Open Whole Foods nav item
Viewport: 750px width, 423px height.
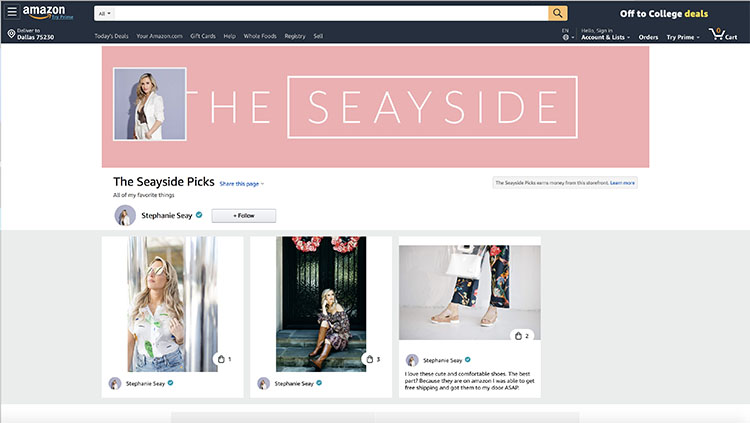[x=260, y=36]
